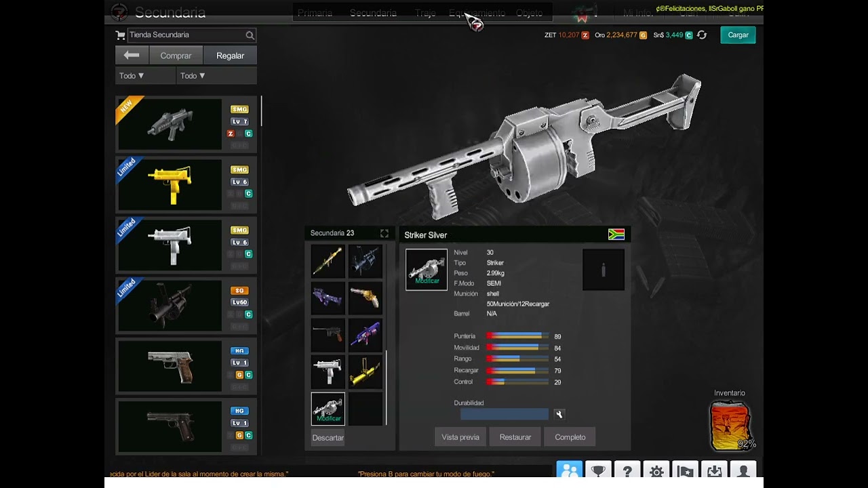
Task: Switch to the Regalar tab
Action: click(x=230, y=56)
